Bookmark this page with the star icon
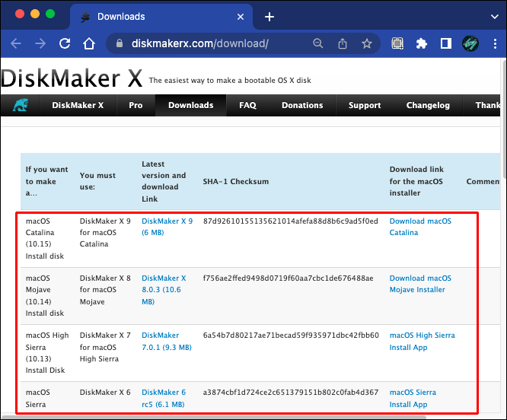The height and width of the screenshot is (420, 507). (367, 43)
